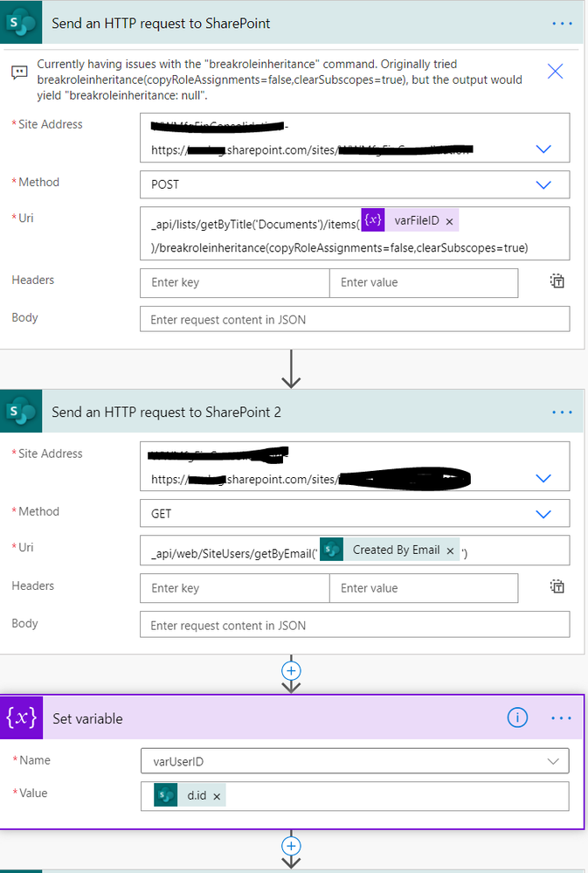
Task: Close the comment note with X
Action: pyautogui.click(x=555, y=72)
